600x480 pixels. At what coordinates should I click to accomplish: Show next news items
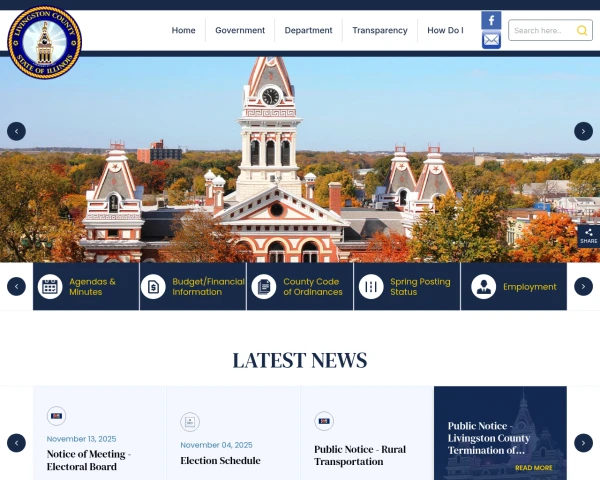pos(583,443)
